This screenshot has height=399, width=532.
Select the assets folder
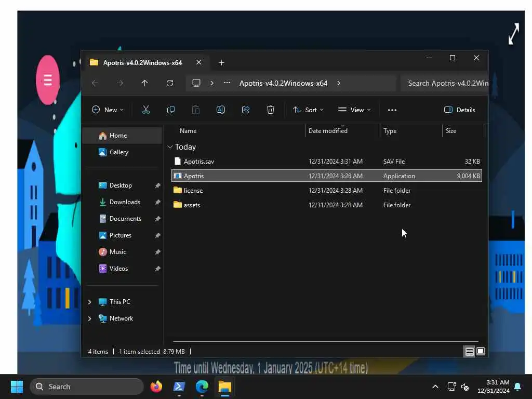click(326, 205)
